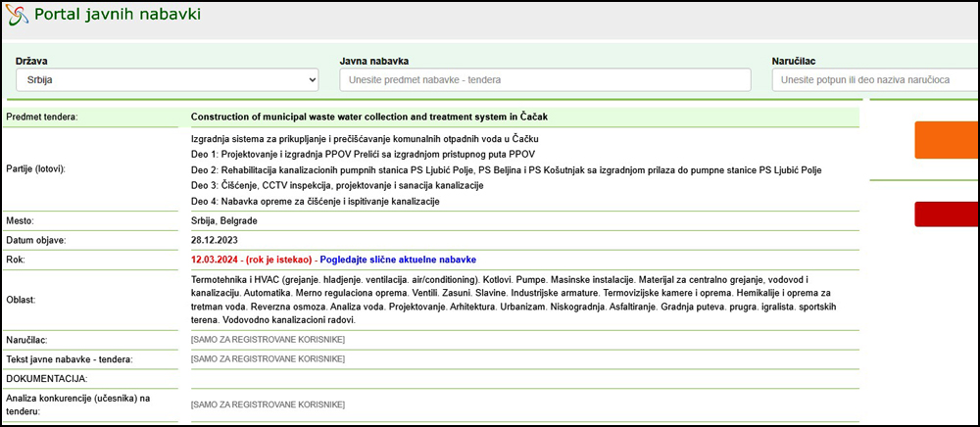Screen dimensions: 980x427
Task: Click the Srbija, Belgrade location value
Action: click(224, 221)
